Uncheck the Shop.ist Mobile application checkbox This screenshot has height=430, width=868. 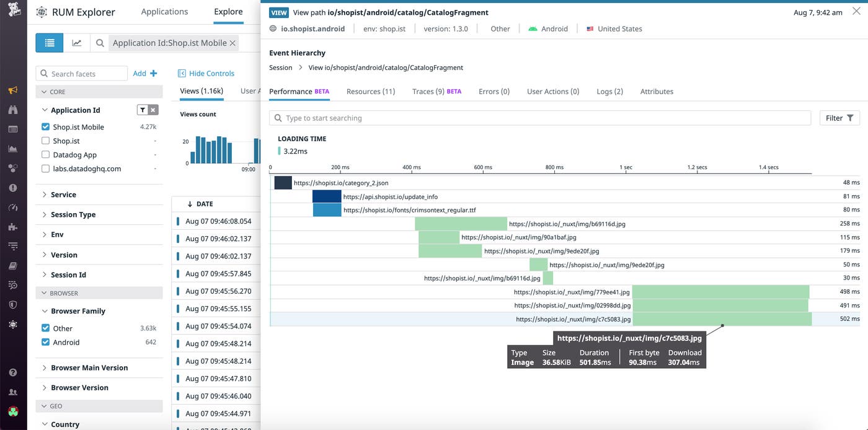pos(45,127)
